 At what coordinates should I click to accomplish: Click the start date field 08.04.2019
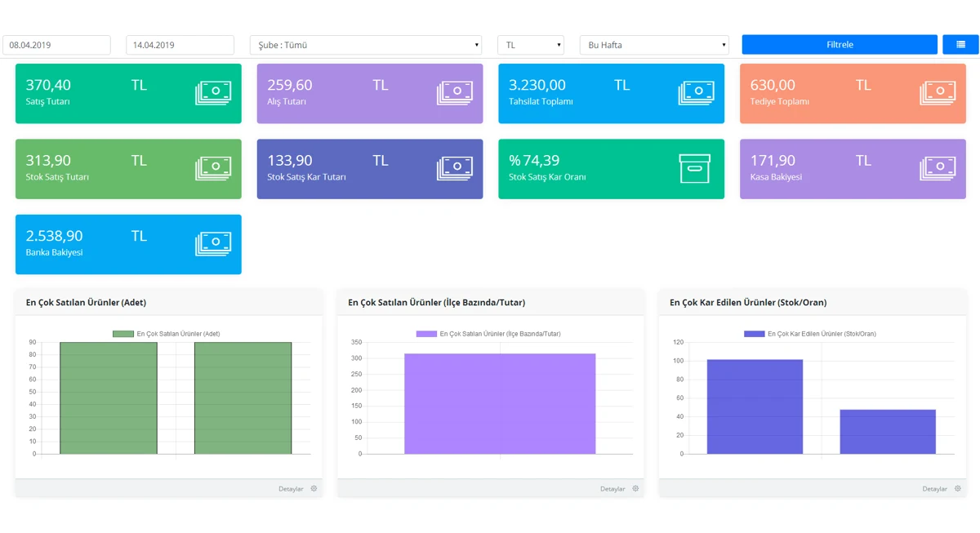point(56,45)
